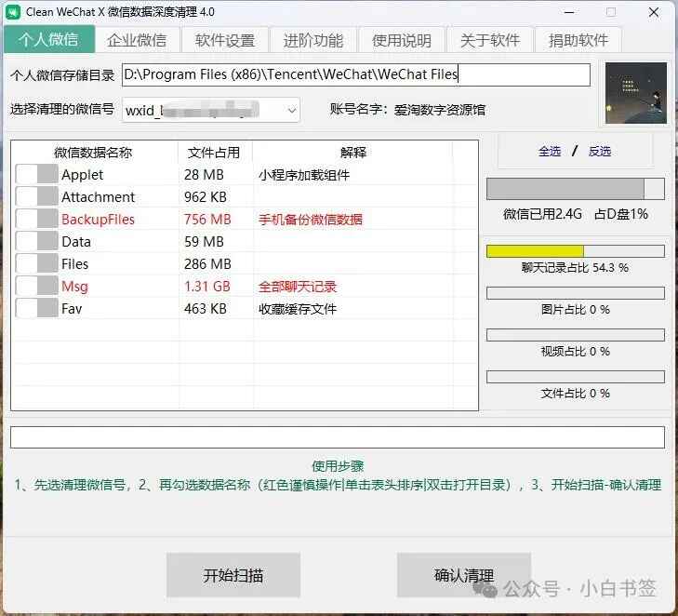Open the 使用说明 tab
This screenshot has width=678, height=616.
[402, 40]
